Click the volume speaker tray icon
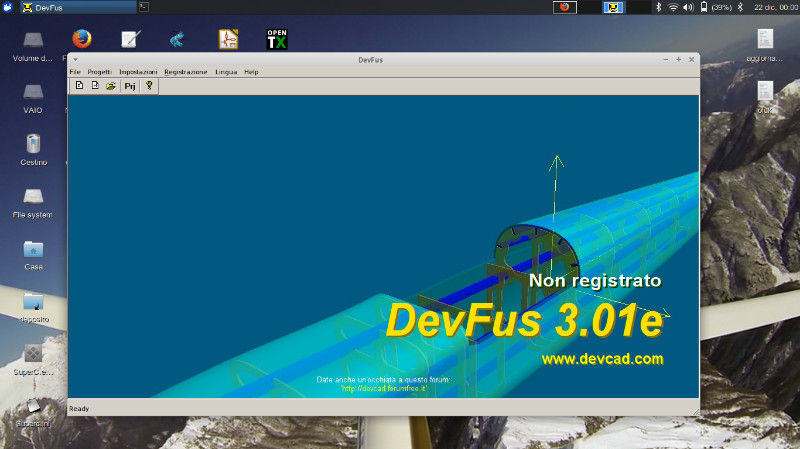This screenshot has height=449, width=800. point(689,7)
